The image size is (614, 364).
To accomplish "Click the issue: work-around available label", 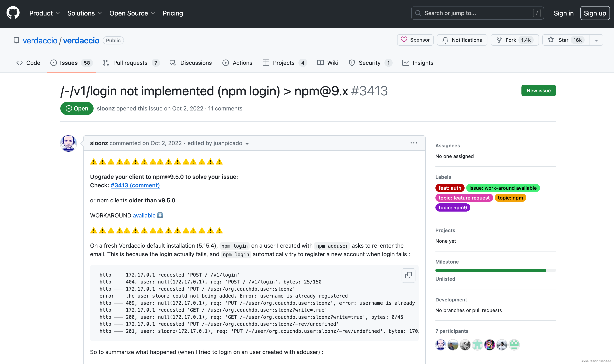I will (503, 188).
